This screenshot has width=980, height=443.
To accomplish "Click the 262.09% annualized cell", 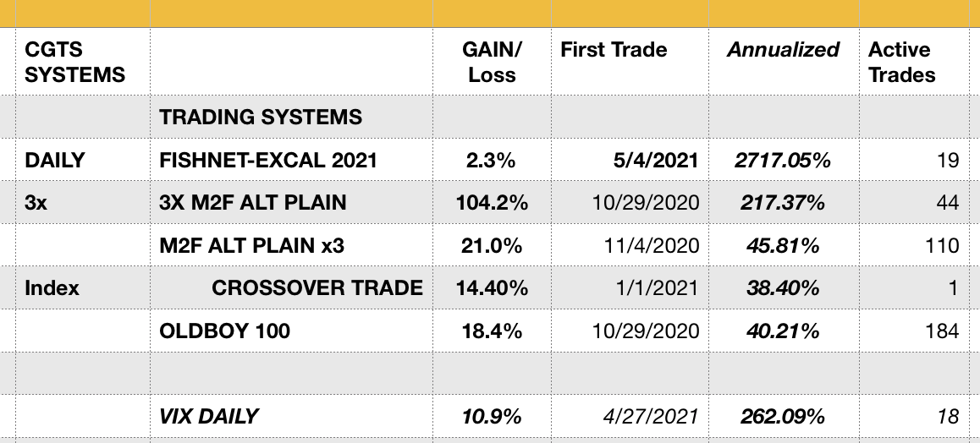I will click(x=783, y=416).
